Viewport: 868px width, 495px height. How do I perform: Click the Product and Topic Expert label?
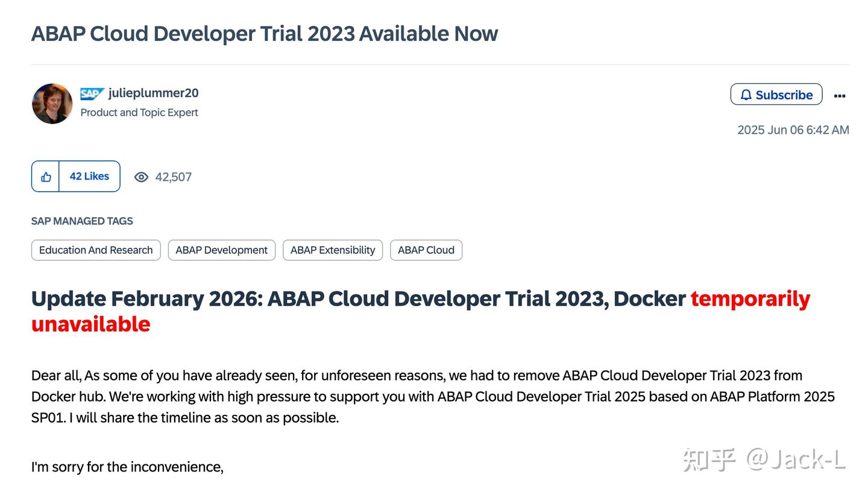tap(139, 113)
